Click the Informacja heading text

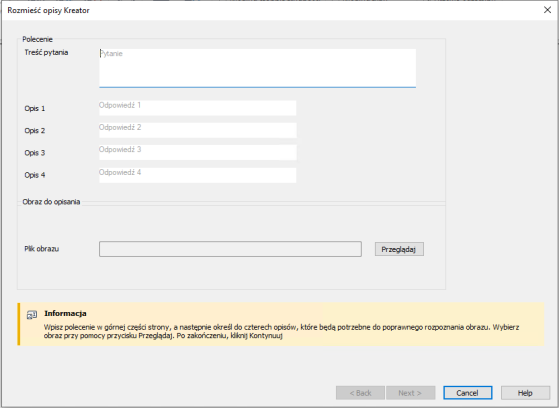(x=65, y=313)
